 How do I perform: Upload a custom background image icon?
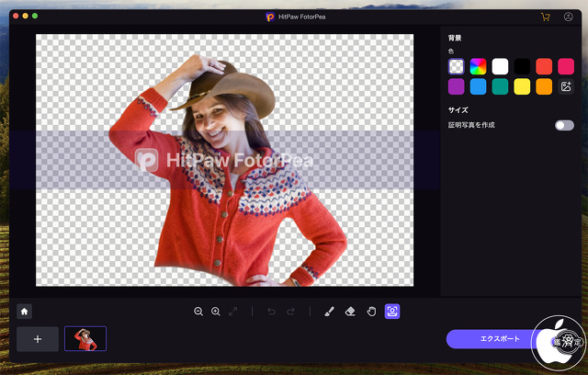pos(566,86)
